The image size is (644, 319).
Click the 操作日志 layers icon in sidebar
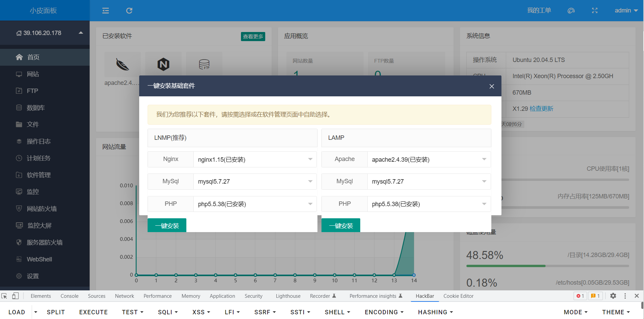point(19,141)
